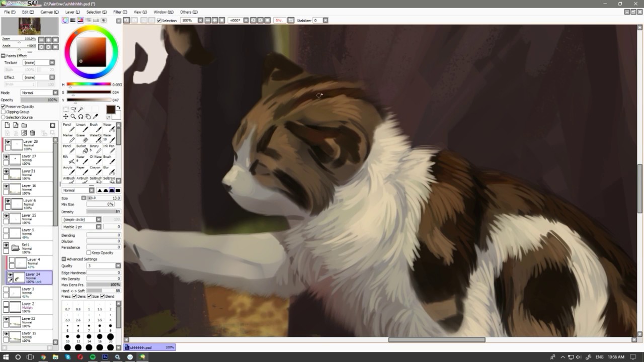Swap foreground and background colors
This screenshot has width=644, height=362.
click(119, 108)
